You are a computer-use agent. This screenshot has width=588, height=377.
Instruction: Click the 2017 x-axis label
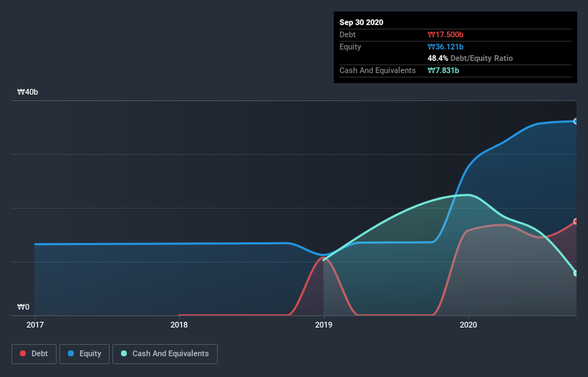[35, 325]
